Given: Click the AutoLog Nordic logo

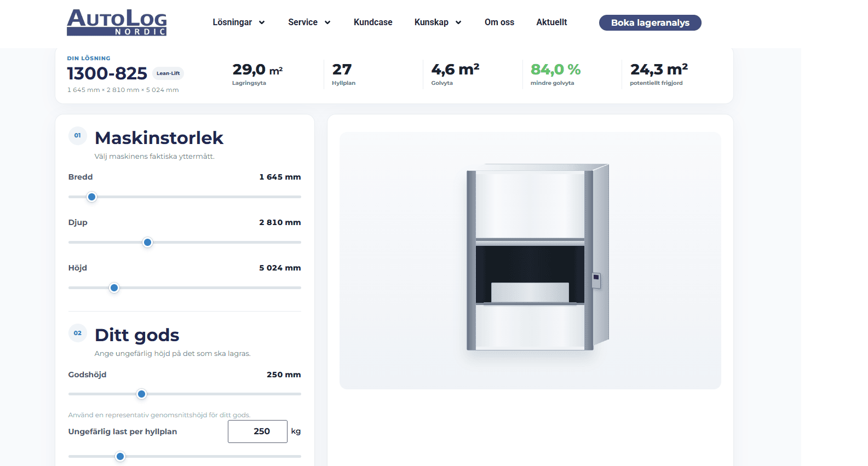Looking at the screenshot, I should 117,22.
